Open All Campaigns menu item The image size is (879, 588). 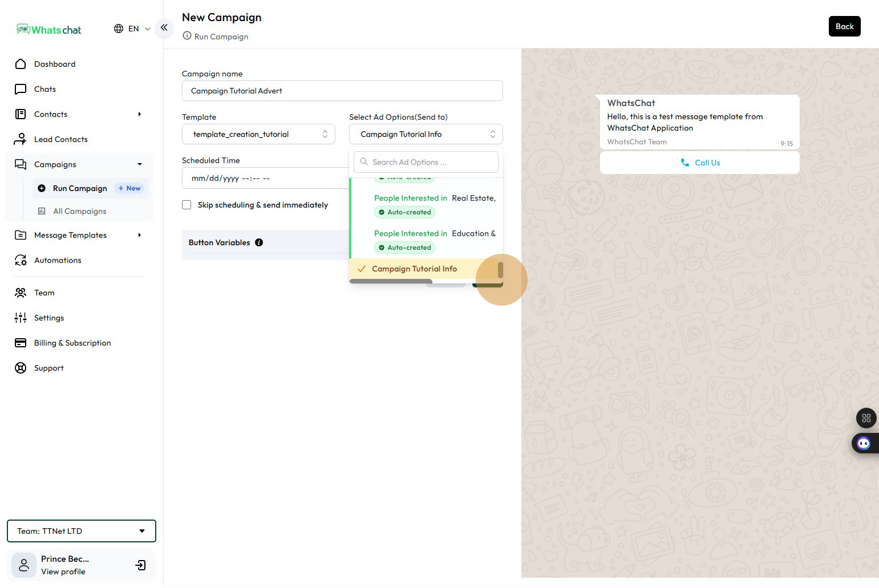point(79,211)
